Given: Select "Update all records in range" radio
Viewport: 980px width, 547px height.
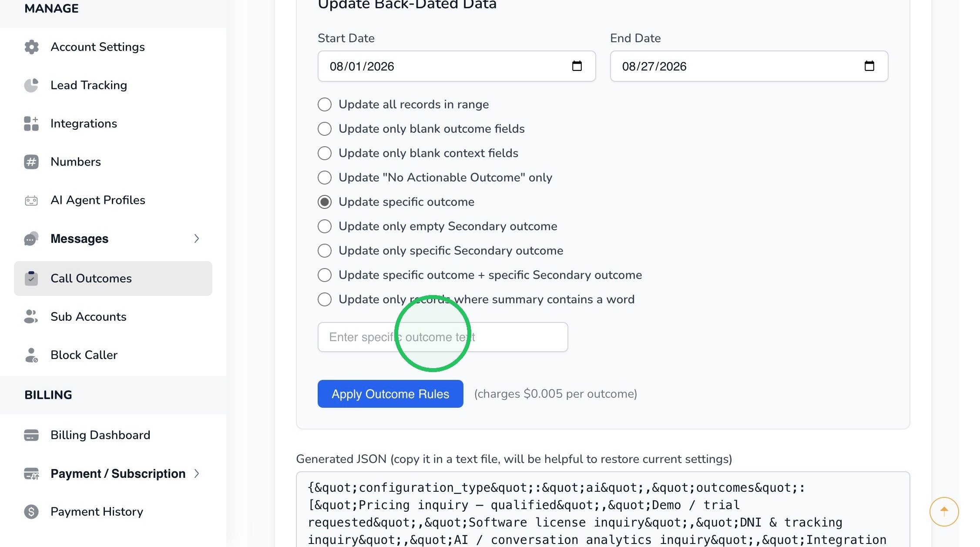Looking at the screenshot, I should (x=325, y=104).
